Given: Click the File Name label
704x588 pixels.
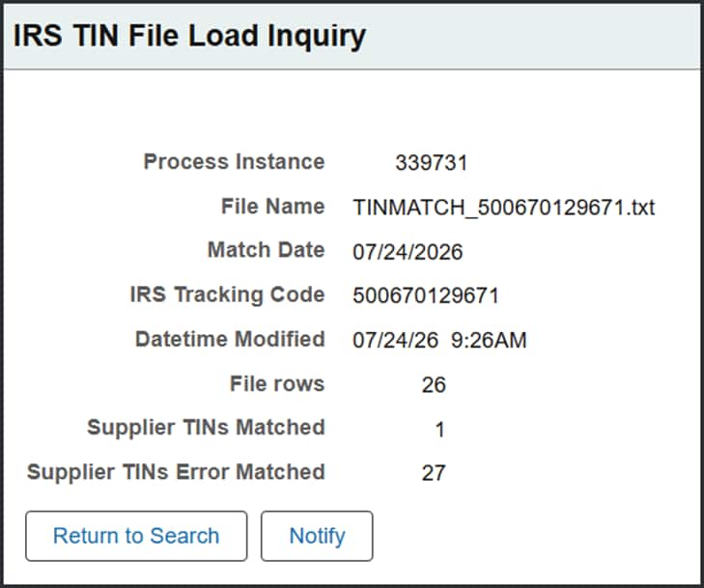Looking at the screenshot, I should [x=273, y=207].
